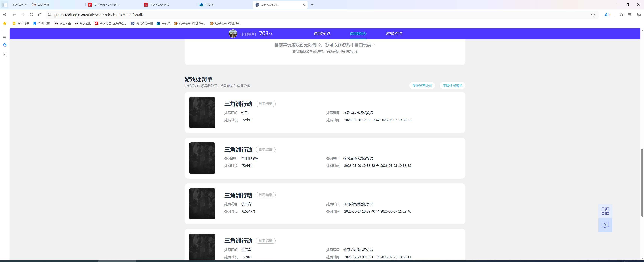The width and height of the screenshot is (644, 262).
Task: Click the 存在异常处罚 button
Action: coord(422,86)
